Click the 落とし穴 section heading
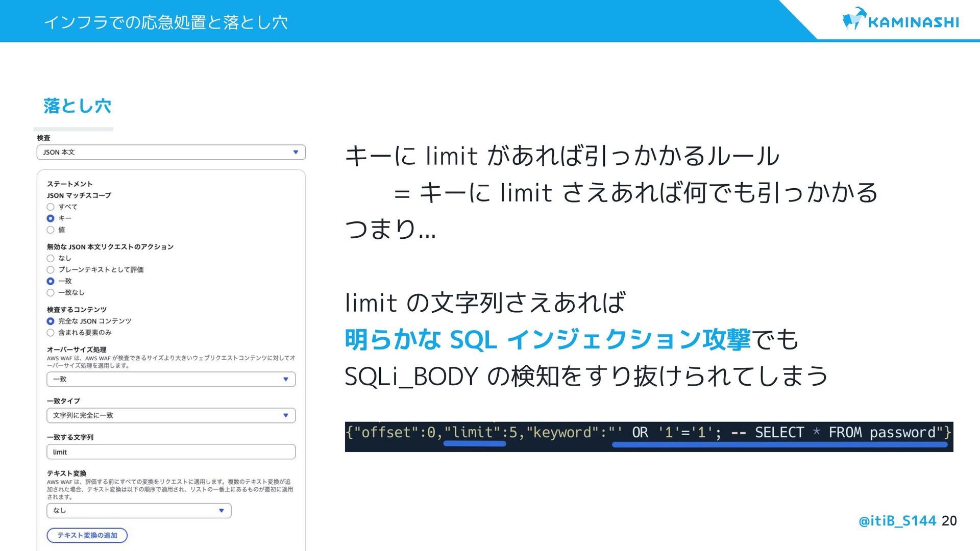The height and width of the screenshot is (551, 980). click(77, 106)
